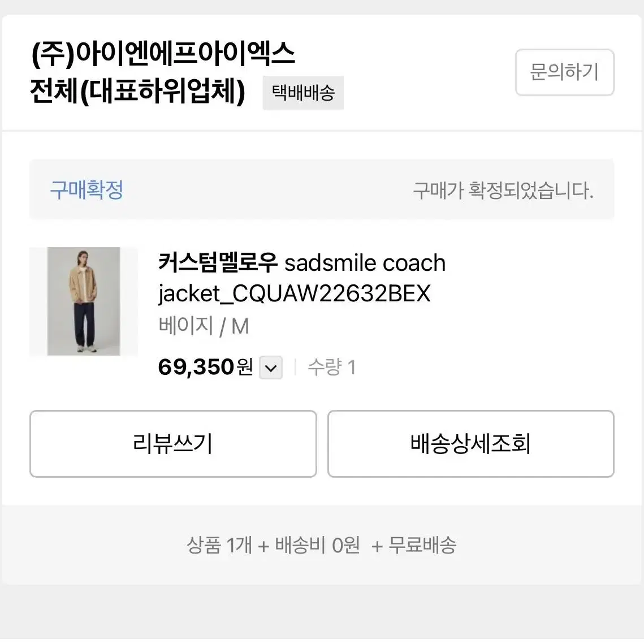The width and height of the screenshot is (644, 644).
Task: Select the 택배배송 delivery type badge
Action: coord(303,92)
